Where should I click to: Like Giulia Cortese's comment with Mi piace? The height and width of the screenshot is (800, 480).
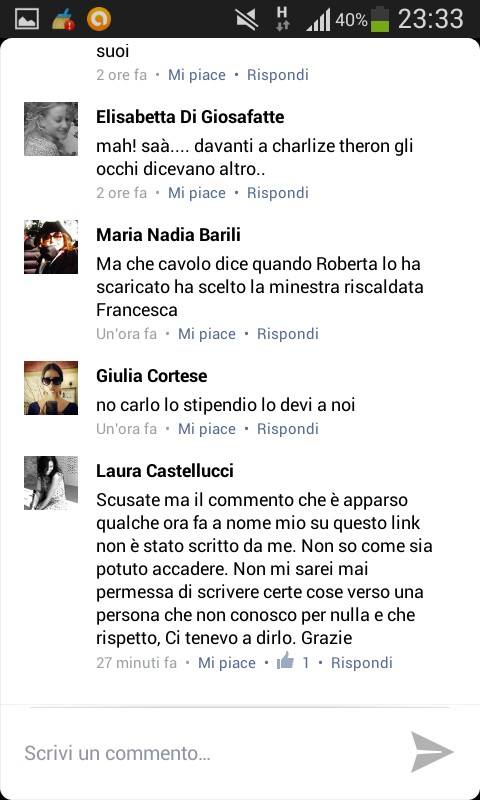207,429
